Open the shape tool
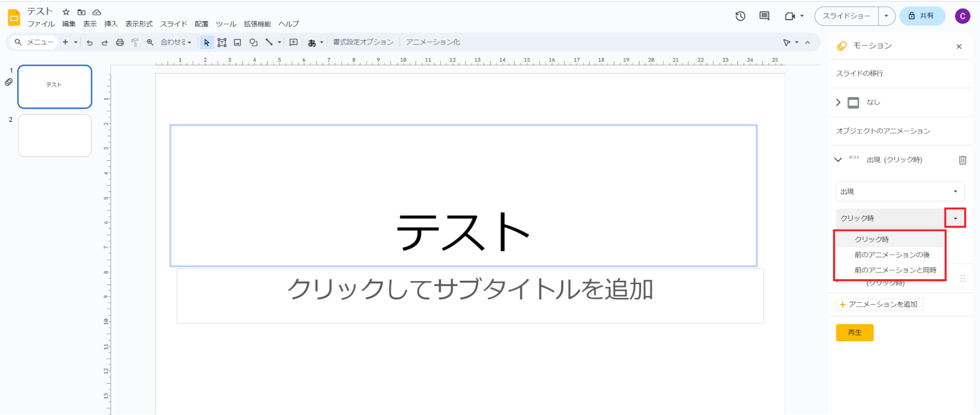The image size is (980, 415). pos(253,43)
